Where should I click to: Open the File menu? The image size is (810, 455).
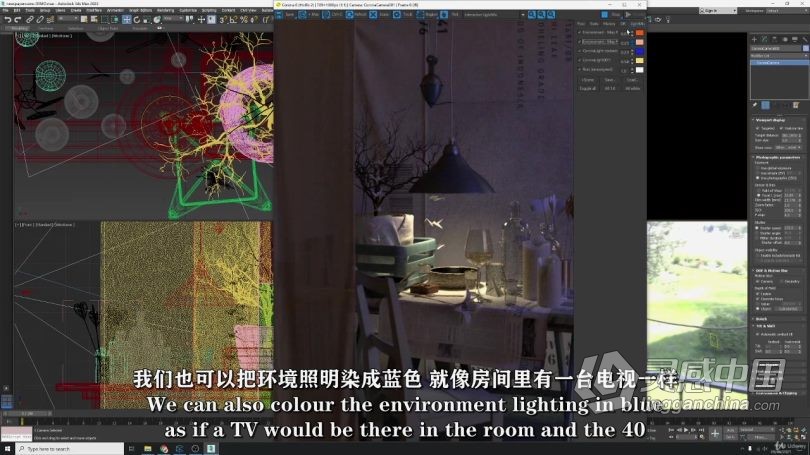(x=6, y=10)
